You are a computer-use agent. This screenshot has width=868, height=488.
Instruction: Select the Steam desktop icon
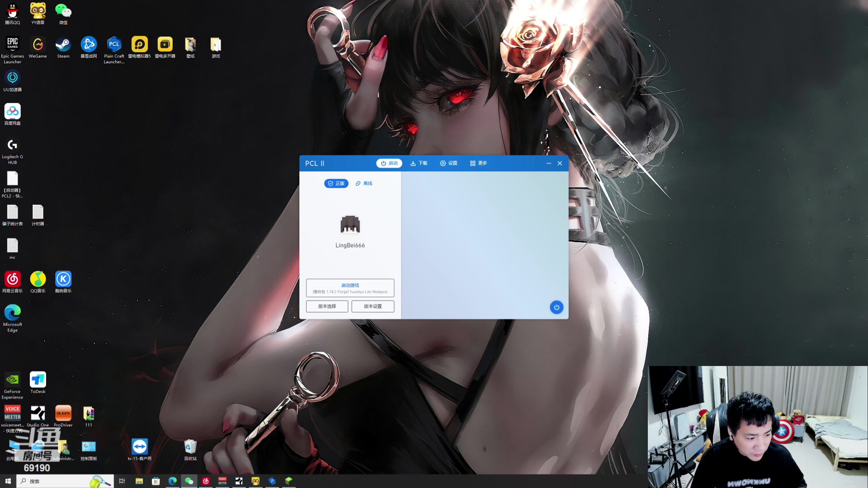point(63,47)
